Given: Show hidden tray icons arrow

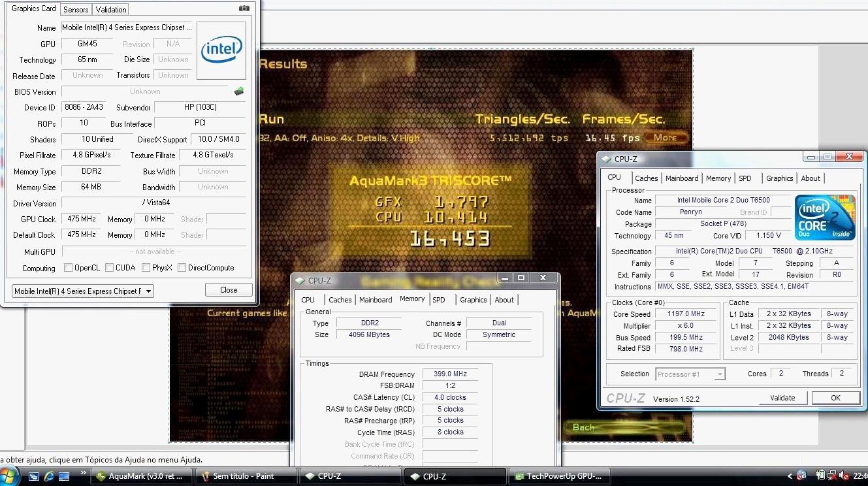Looking at the screenshot, I should click(x=790, y=476).
